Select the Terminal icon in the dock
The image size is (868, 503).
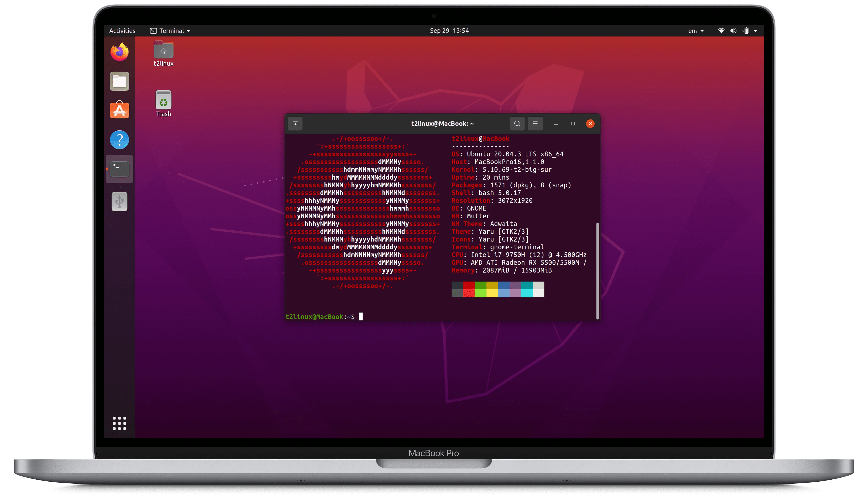pyautogui.click(x=119, y=169)
